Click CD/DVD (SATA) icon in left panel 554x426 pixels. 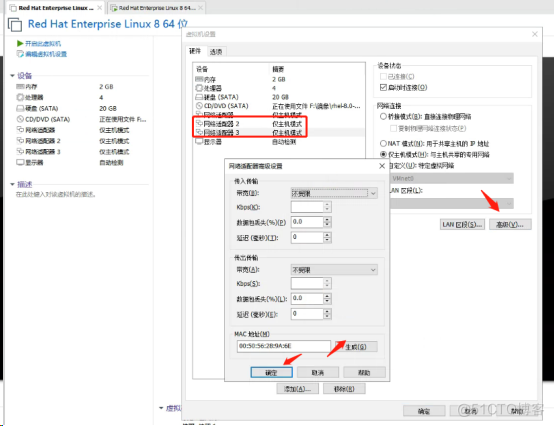[20, 119]
